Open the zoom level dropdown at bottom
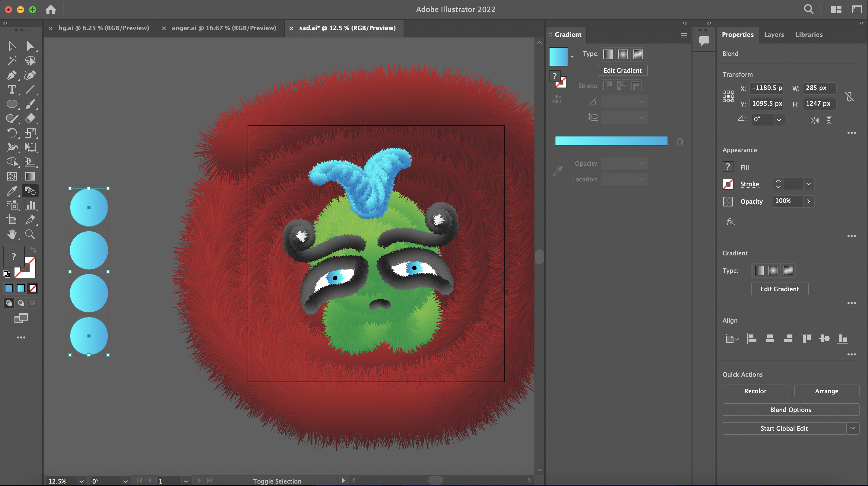The image size is (868, 486). [x=81, y=481]
